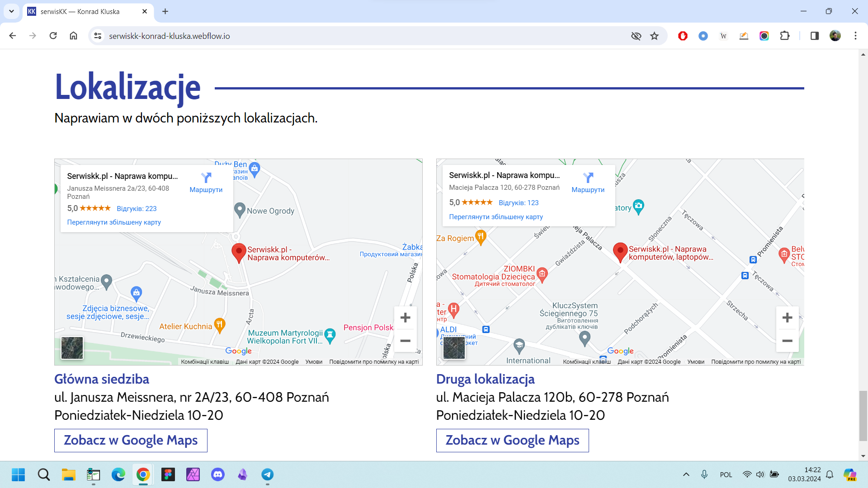This screenshot has width=868, height=488.
Task: Reload the current page
Action: pos(53,36)
